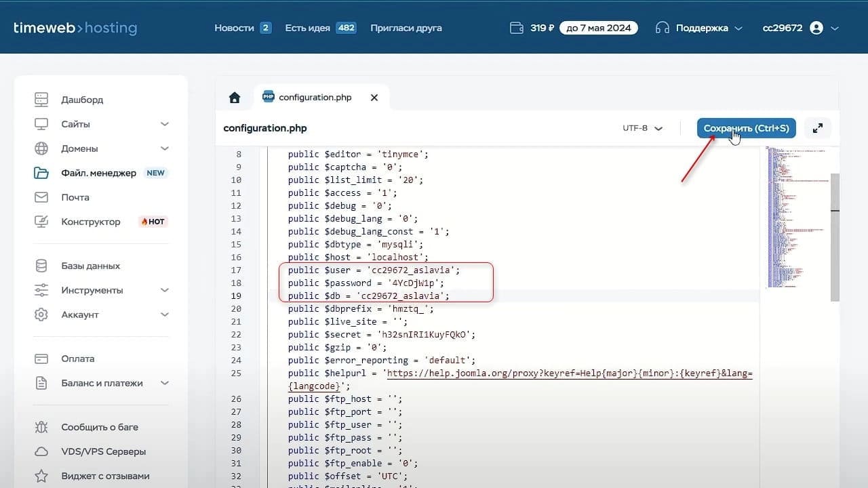Place cursor on $password line
This screenshot has width=868, height=488.
[x=366, y=283]
